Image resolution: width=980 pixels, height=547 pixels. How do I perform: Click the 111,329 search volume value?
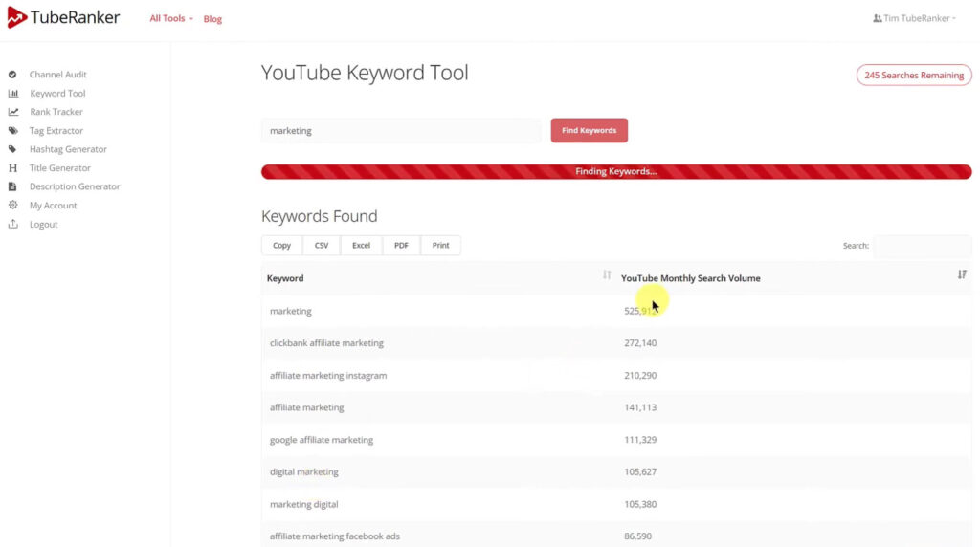(640, 440)
